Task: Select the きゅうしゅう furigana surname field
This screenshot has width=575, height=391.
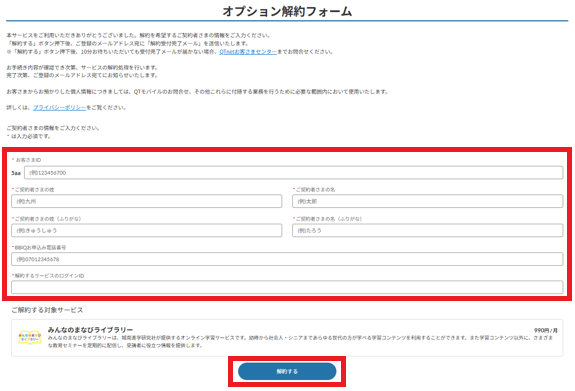Action: click(x=147, y=230)
